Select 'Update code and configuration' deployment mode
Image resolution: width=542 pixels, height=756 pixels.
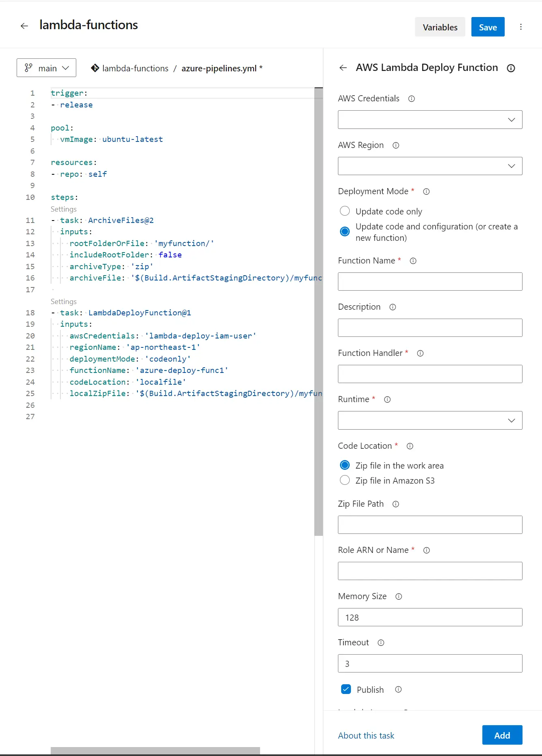pos(345,231)
